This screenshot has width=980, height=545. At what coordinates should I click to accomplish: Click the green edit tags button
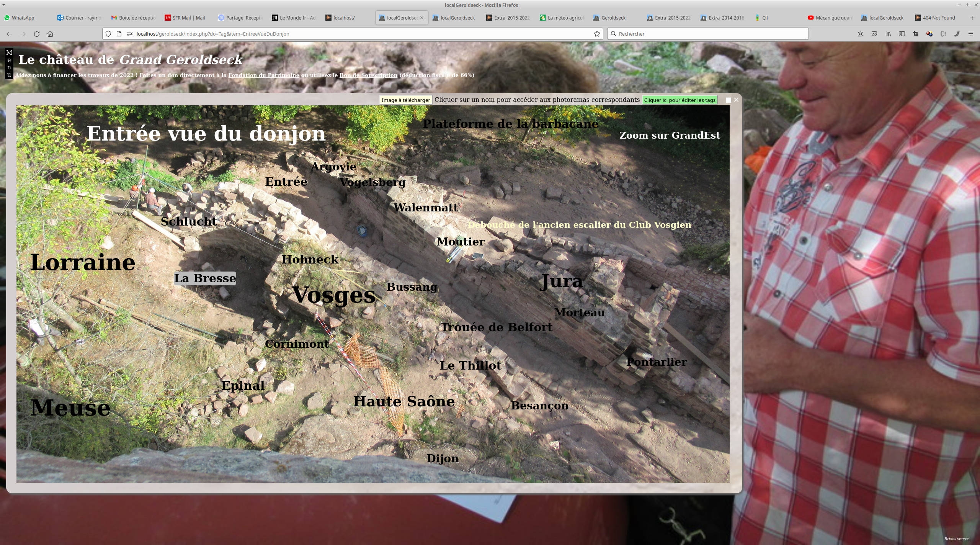pos(679,100)
